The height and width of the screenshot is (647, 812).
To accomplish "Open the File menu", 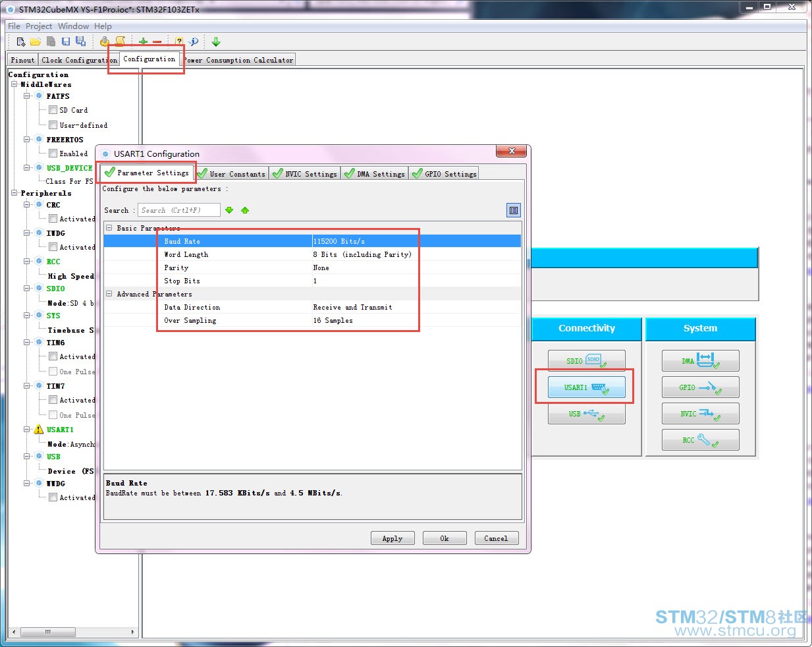I will pyautogui.click(x=14, y=26).
